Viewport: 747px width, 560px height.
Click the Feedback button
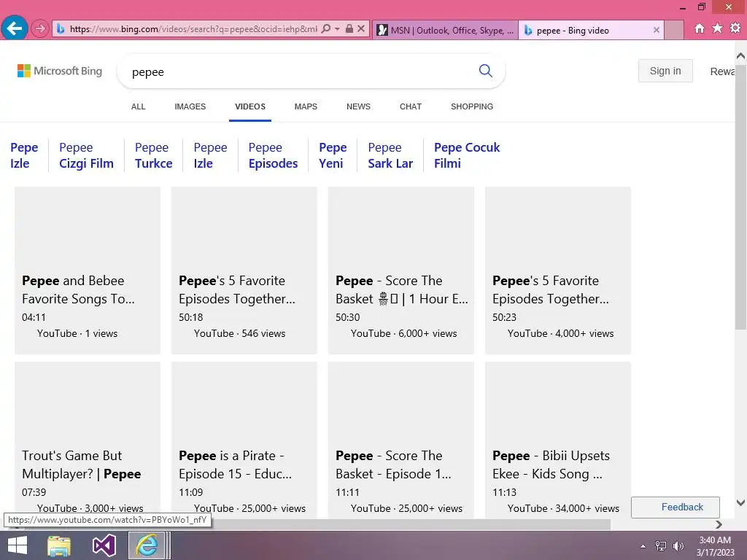pos(675,507)
